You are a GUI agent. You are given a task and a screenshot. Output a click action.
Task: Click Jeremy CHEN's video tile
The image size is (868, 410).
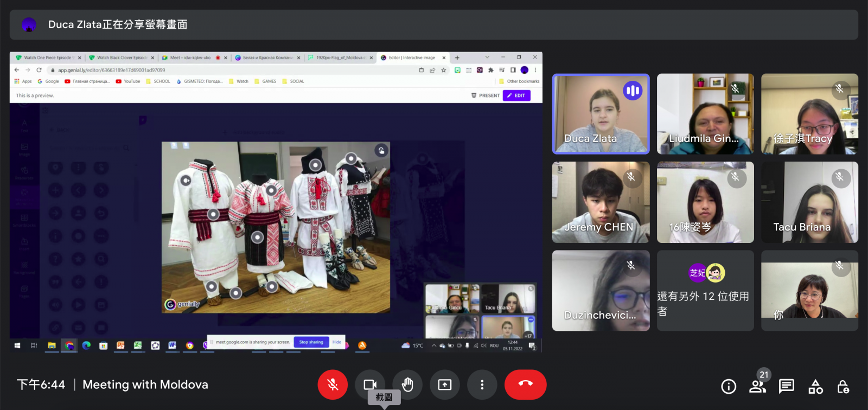pos(601,202)
